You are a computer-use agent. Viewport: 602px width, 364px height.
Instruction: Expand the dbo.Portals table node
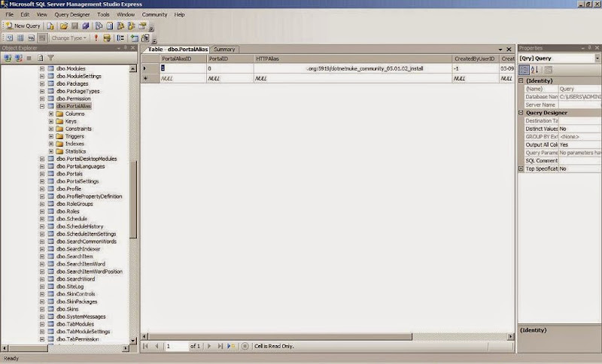(x=42, y=174)
